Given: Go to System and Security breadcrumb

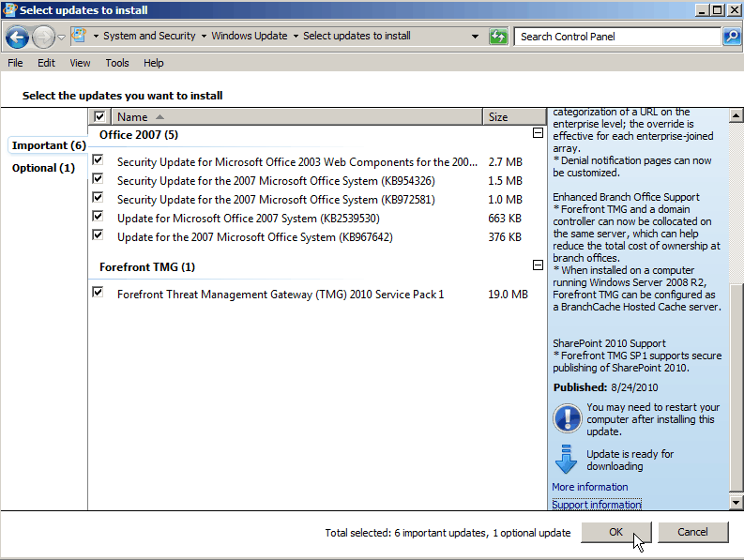Looking at the screenshot, I should click(149, 36).
